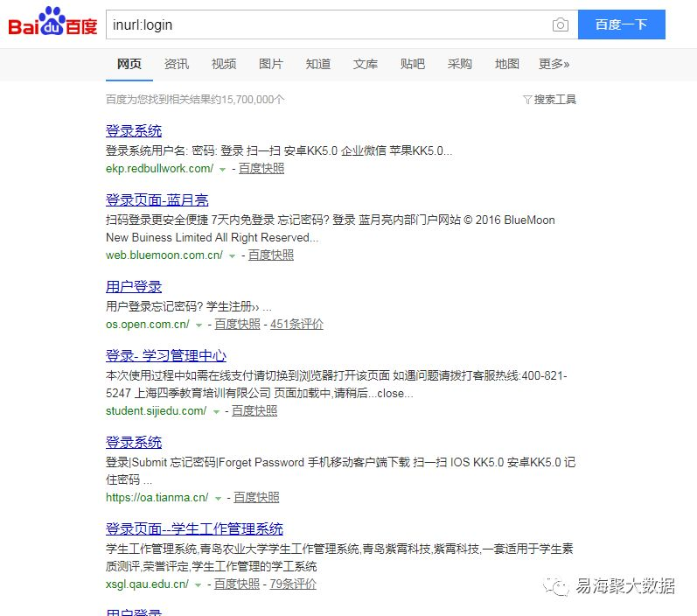Click student.sijiedu.com/ URL text
The image size is (697, 616).
[156, 411]
